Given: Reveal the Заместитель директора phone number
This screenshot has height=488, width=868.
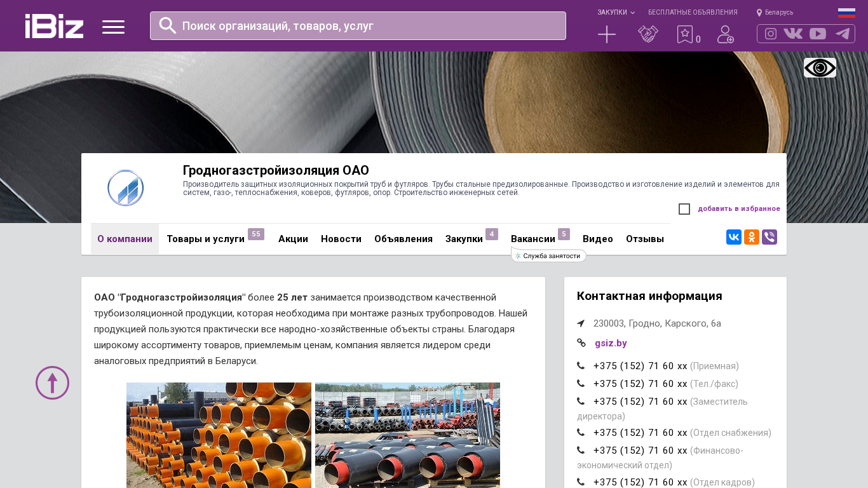Looking at the screenshot, I should point(641,402).
